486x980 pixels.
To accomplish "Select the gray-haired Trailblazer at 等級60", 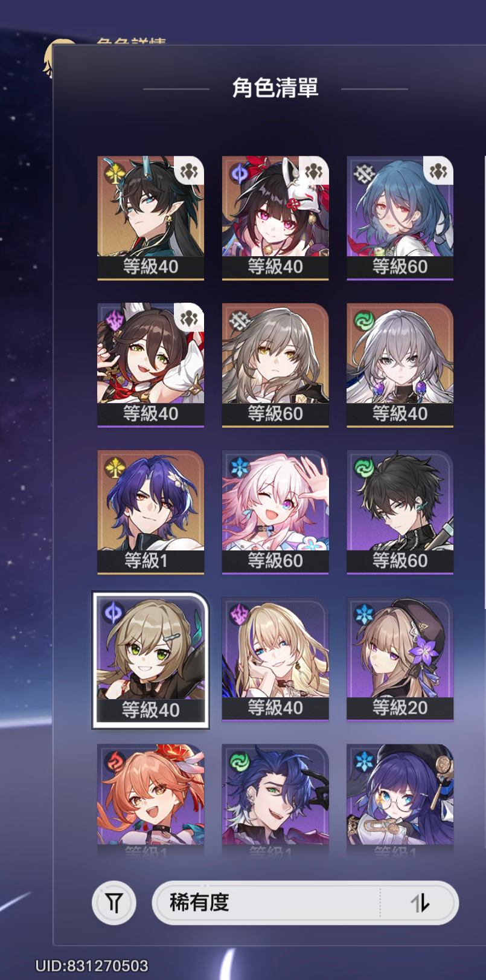I will tap(275, 365).
